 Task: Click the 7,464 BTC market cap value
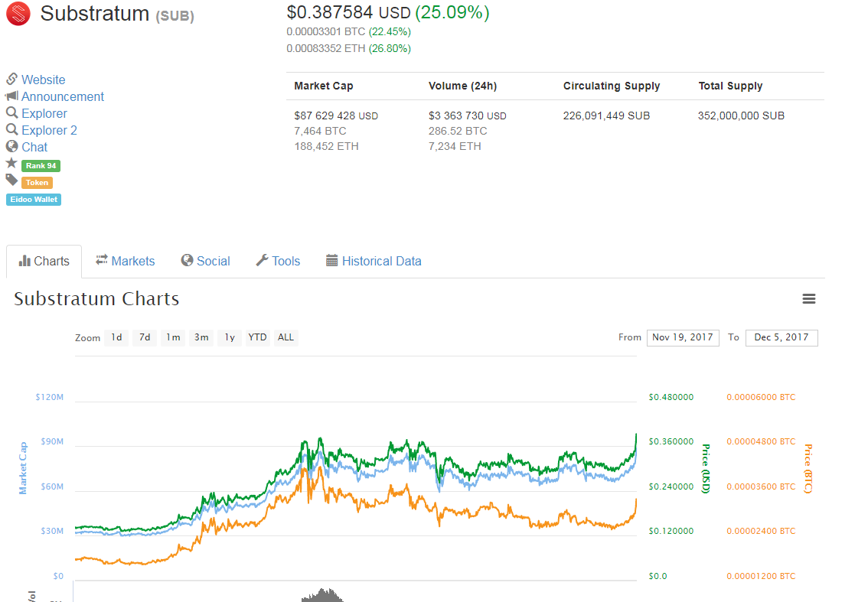click(x=320, y=131)
